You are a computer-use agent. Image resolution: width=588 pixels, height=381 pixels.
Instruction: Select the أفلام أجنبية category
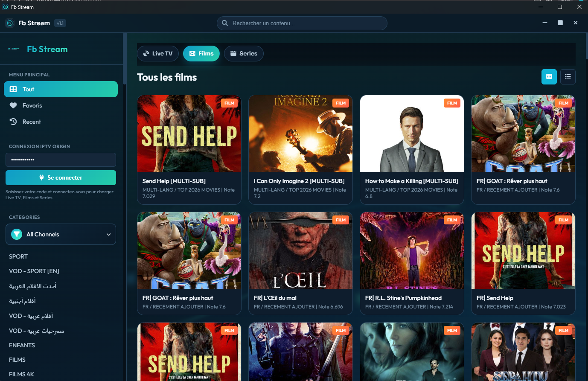(22, 301)
